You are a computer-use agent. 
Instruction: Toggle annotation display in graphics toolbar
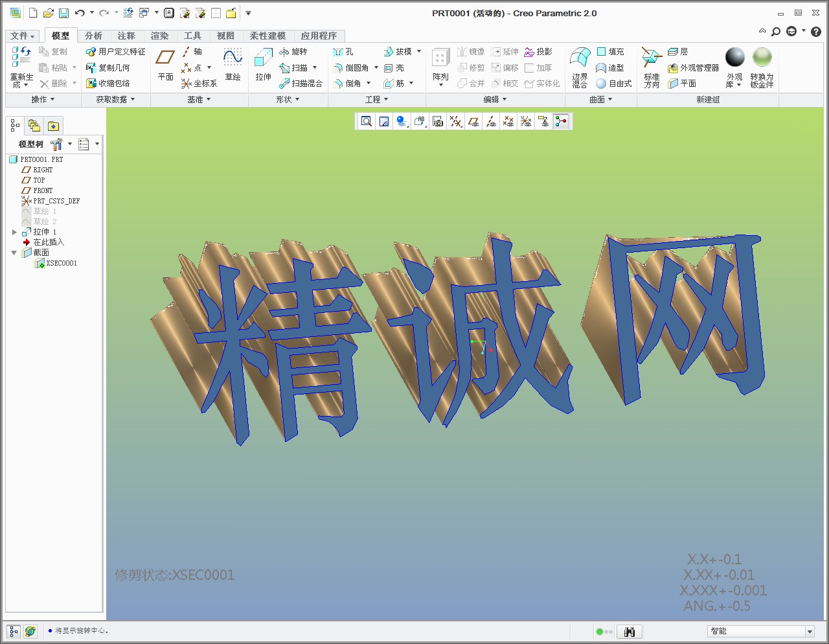pyautogui.click(x=543, y=121)
